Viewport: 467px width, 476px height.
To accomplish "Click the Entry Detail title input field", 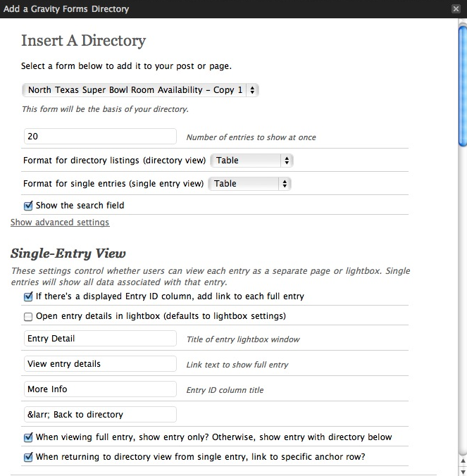I will tap(100, 339).
